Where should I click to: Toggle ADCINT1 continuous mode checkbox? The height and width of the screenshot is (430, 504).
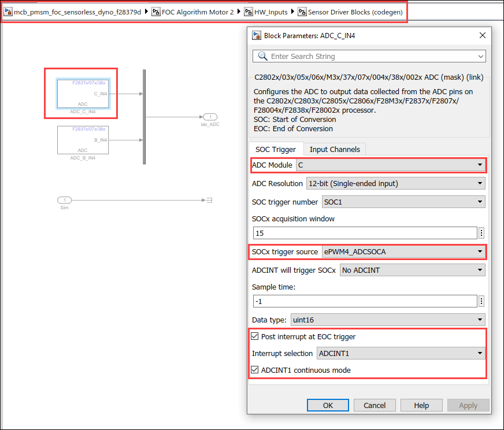(x=254, y=369)
